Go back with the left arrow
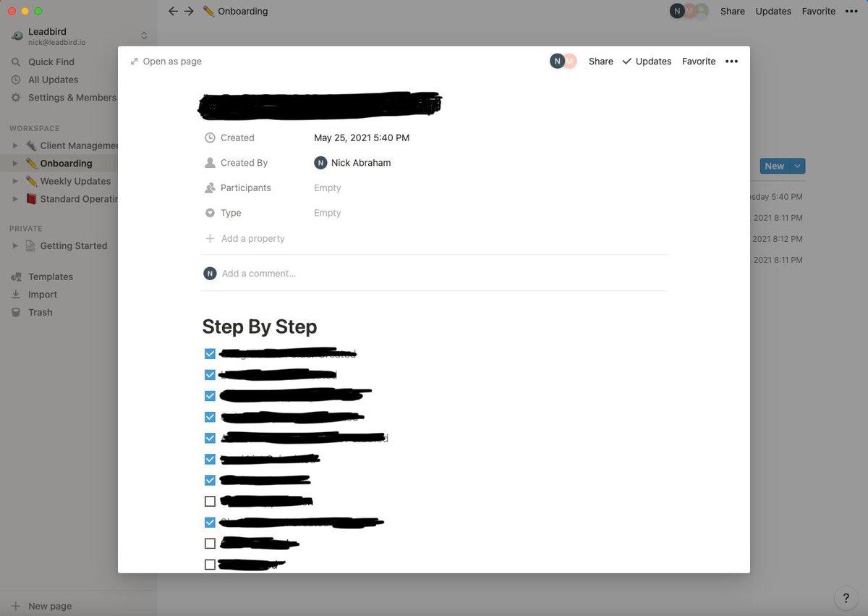868x616 pixels. click(173, 11)
